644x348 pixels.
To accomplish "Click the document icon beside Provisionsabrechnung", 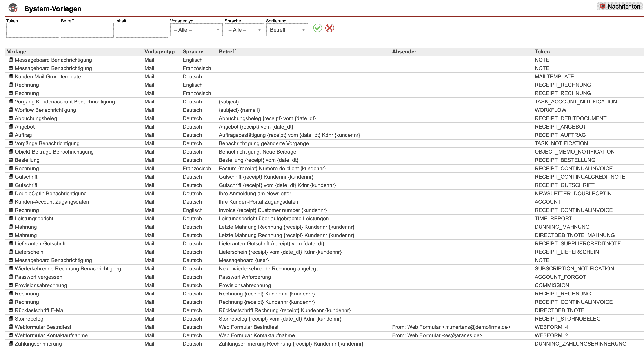I will (11, 285).
